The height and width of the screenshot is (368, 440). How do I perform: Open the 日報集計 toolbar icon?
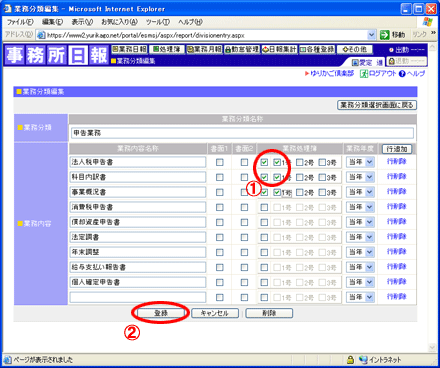click(x=279, y=49)
